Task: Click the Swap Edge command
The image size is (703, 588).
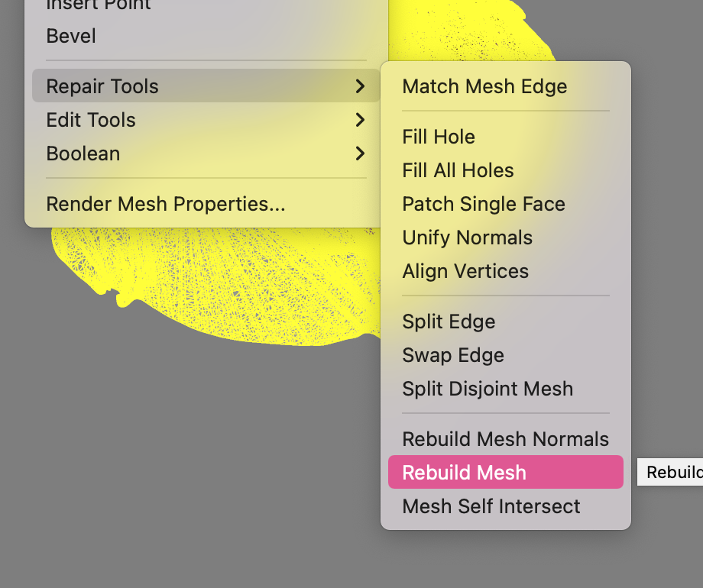Action: tap(453, 355)
